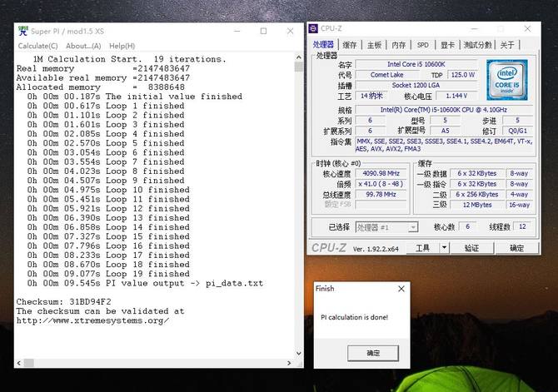Open the arrow next to 工具 button
This screenshot has width=558, height=392.
tap(445, 248)
